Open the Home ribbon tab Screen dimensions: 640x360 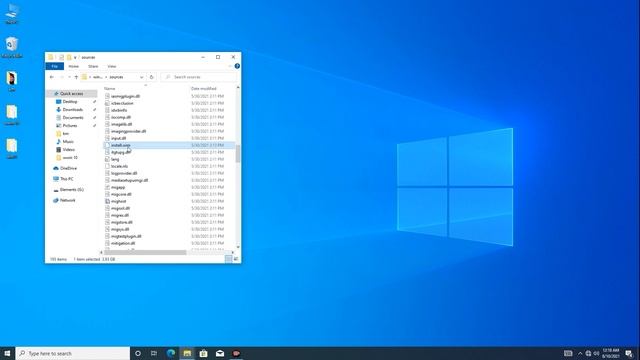73,66
